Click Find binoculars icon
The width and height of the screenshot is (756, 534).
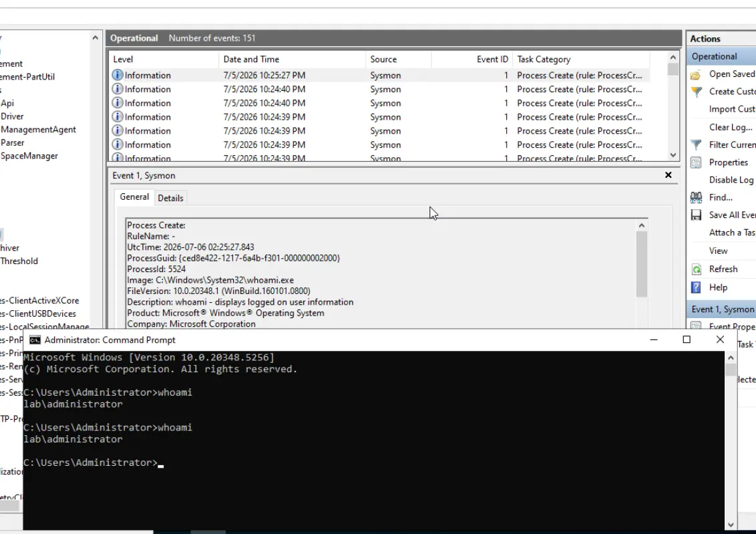pyautogui.click(x=696, y=197)
